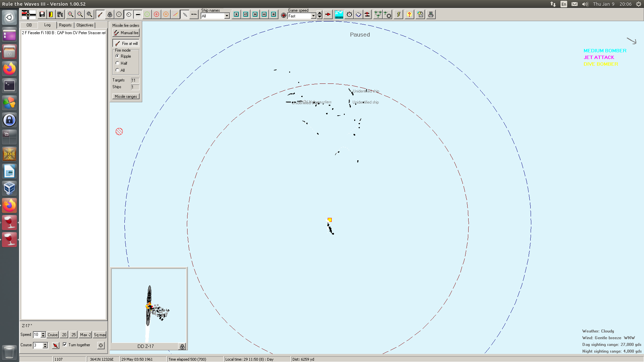The width and height of the screenshot is (644, 362).
Task: Increase game speed with up arrow
Action: tap(320, 13)
